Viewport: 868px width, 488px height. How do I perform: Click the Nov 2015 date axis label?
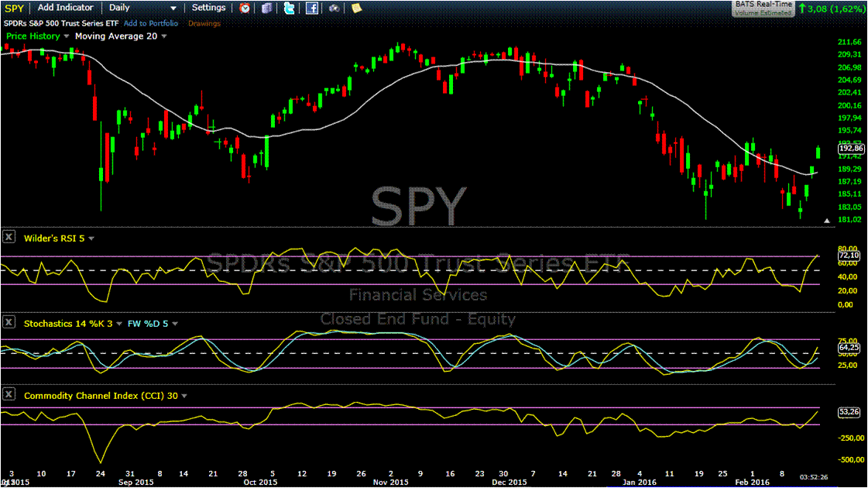pos(391,482)
